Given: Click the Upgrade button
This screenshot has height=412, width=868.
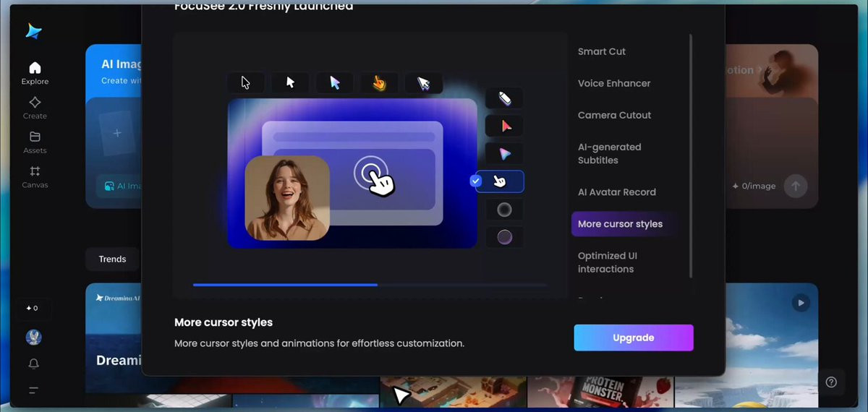Looking at the screenshot, I should 634,338.
